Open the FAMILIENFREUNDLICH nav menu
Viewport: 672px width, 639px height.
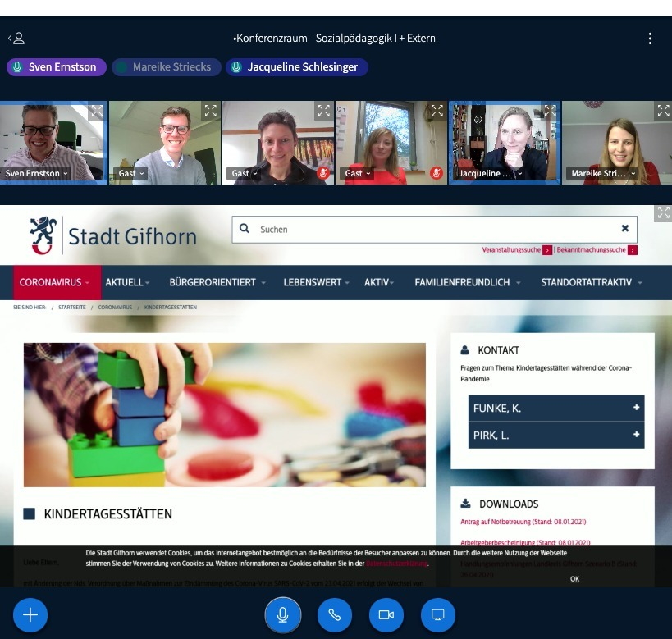point(467,282)
